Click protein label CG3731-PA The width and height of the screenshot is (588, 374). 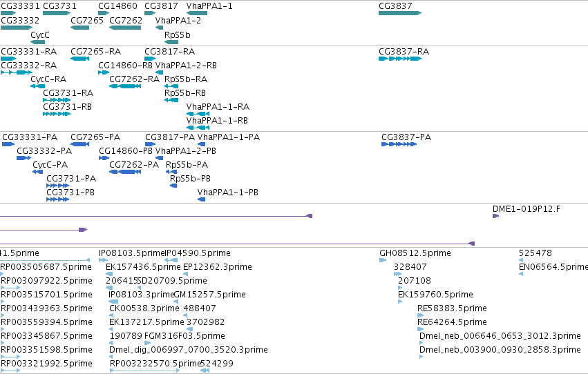71,179
